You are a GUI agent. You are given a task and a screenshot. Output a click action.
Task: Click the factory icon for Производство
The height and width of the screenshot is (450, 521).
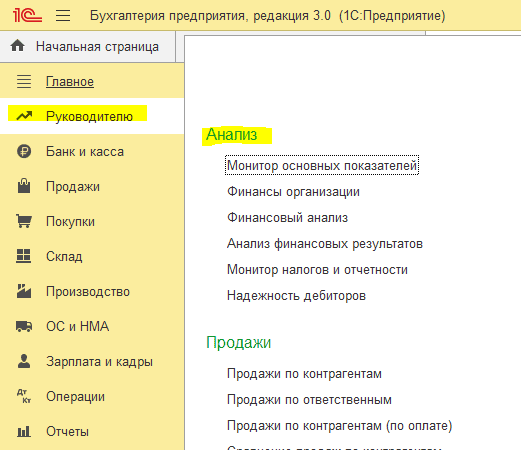coord(24,291)
